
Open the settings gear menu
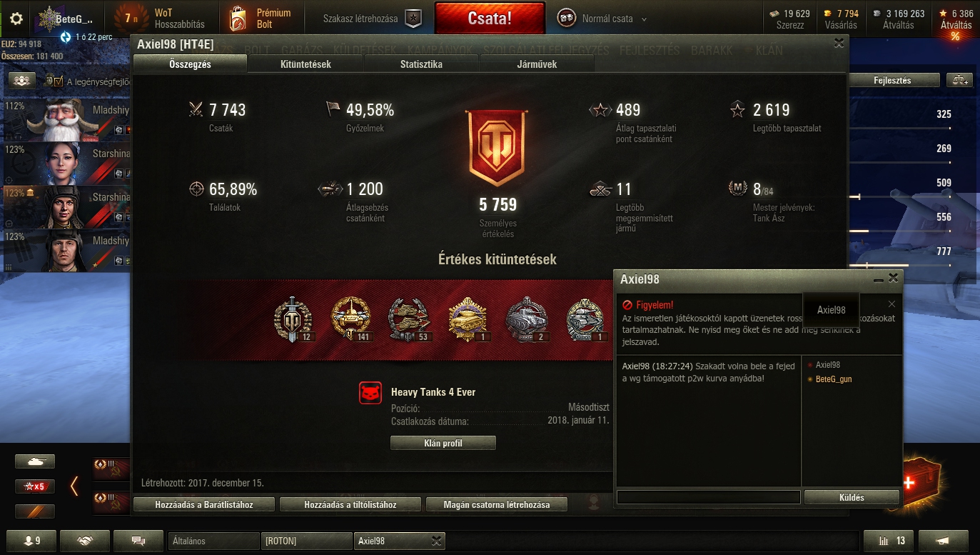[x=16, y=19]
